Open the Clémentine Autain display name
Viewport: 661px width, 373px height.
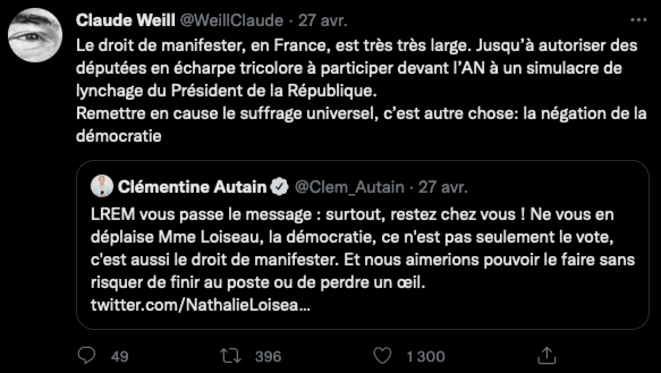(192, 187)
